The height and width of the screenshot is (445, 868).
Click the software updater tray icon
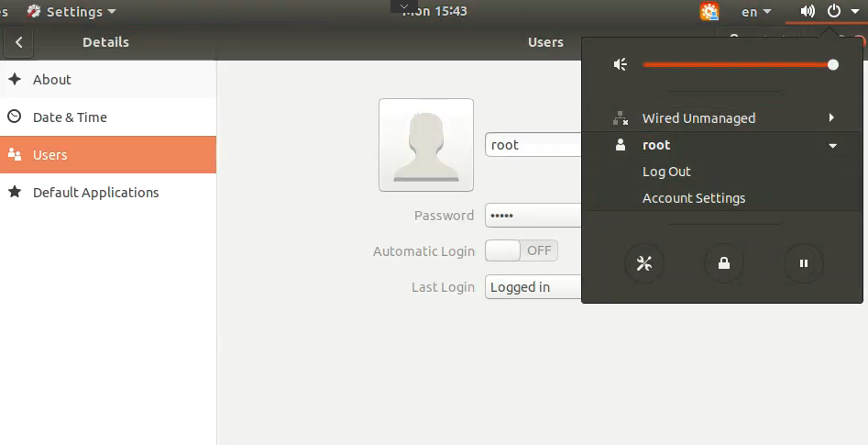pyautogui.click(x=709, y=11)
